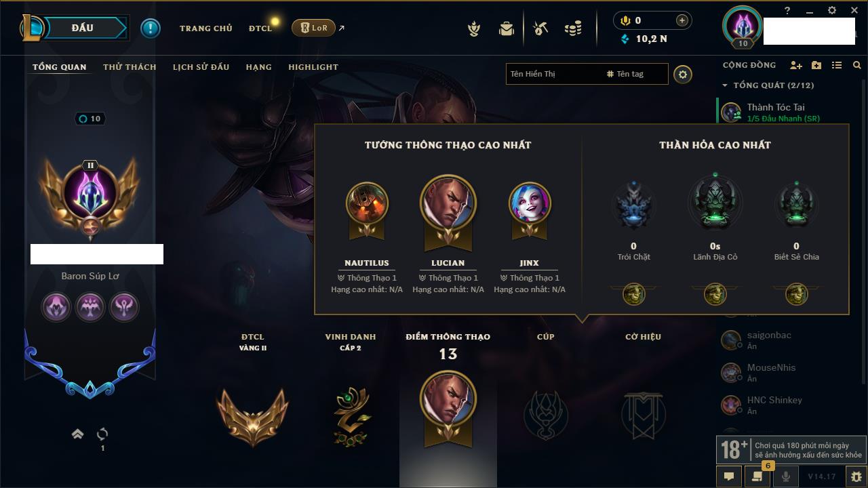Toggle the friend list view options icon
Viewport: 868px width, 488px height.
pyautogui.click(x=837, y=65)
